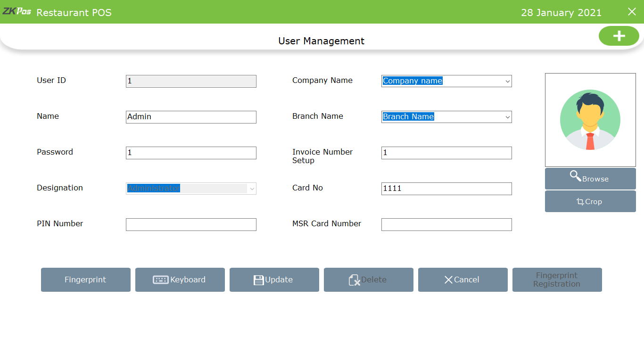Click the Delete user button
The image size is (644, 362).
(x=369, y=280)
